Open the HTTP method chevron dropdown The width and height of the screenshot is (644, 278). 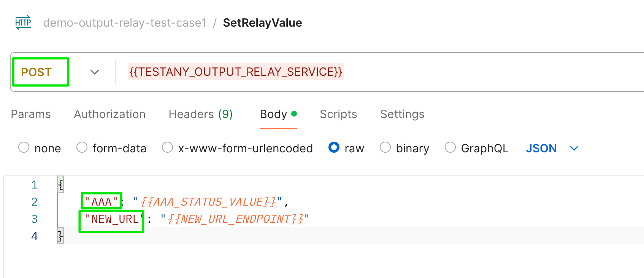pyautogui.click(x=95, y=72)
